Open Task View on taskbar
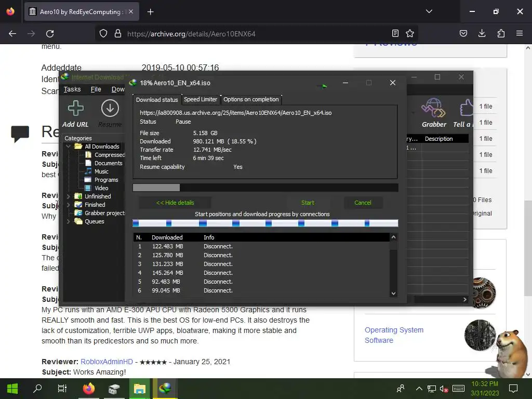The image size is (532, 399). [62, 389]
